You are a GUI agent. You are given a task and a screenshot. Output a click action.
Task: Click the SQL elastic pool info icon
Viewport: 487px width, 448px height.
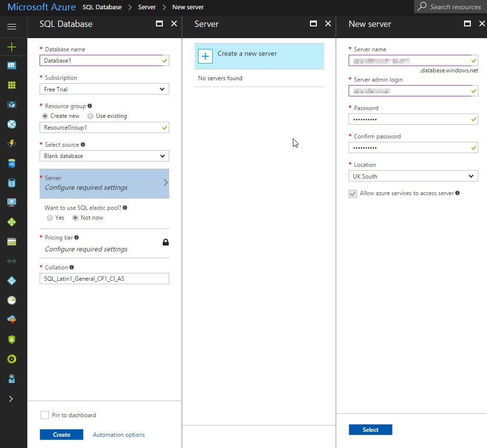[125, 207]
